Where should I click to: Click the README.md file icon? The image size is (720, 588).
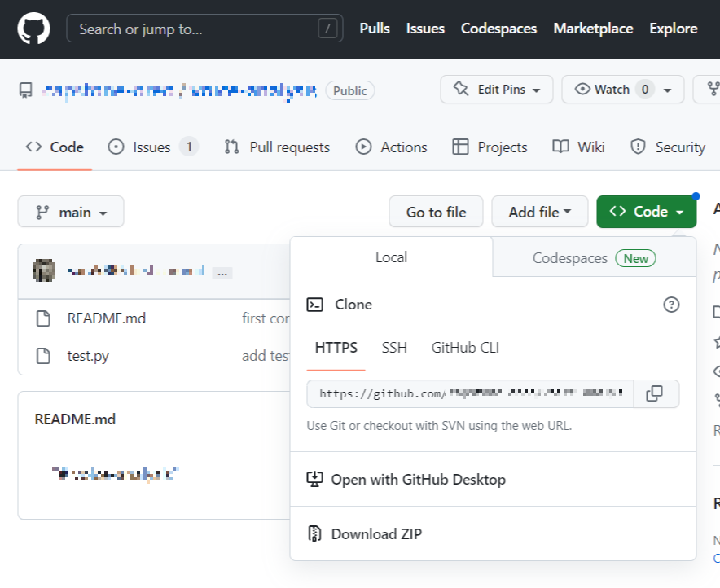click(44, 318)
